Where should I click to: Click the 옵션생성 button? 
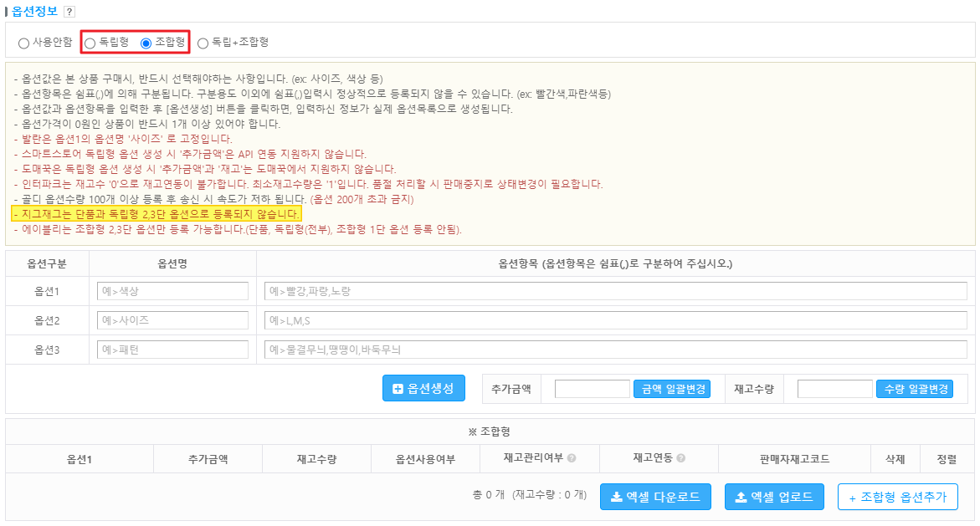(423, 388)
